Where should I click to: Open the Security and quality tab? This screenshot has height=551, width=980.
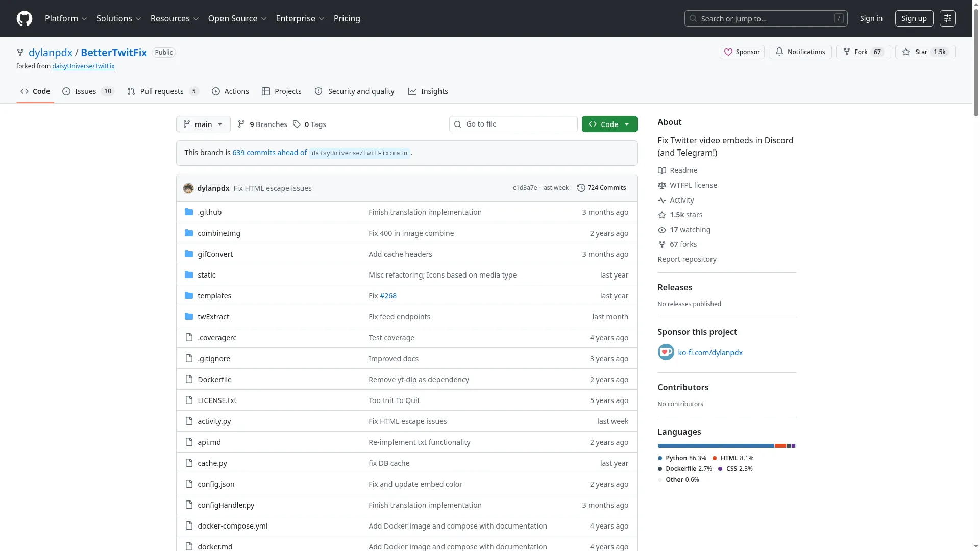coord(355,91)
